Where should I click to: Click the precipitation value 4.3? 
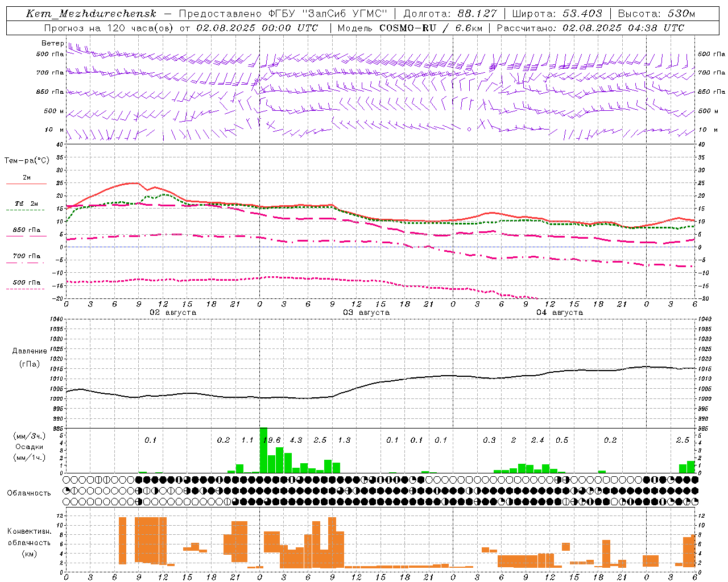(x=296, y=440)
